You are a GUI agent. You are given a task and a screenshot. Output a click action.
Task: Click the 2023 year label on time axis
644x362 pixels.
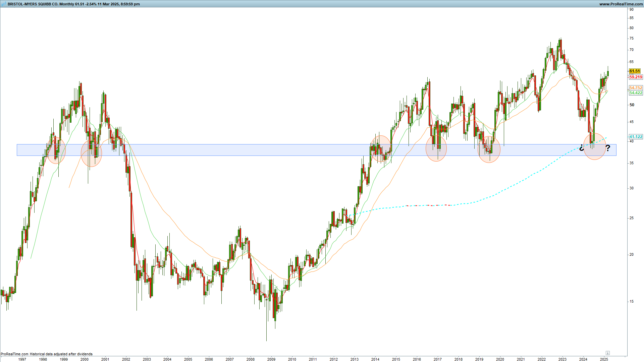tap(562, 359)
